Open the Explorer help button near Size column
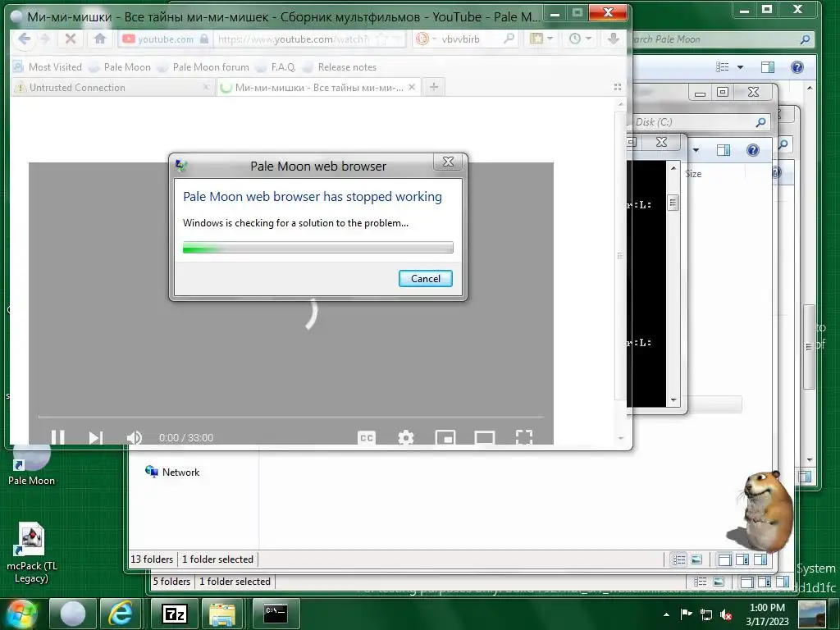 (x=753, y=150)
